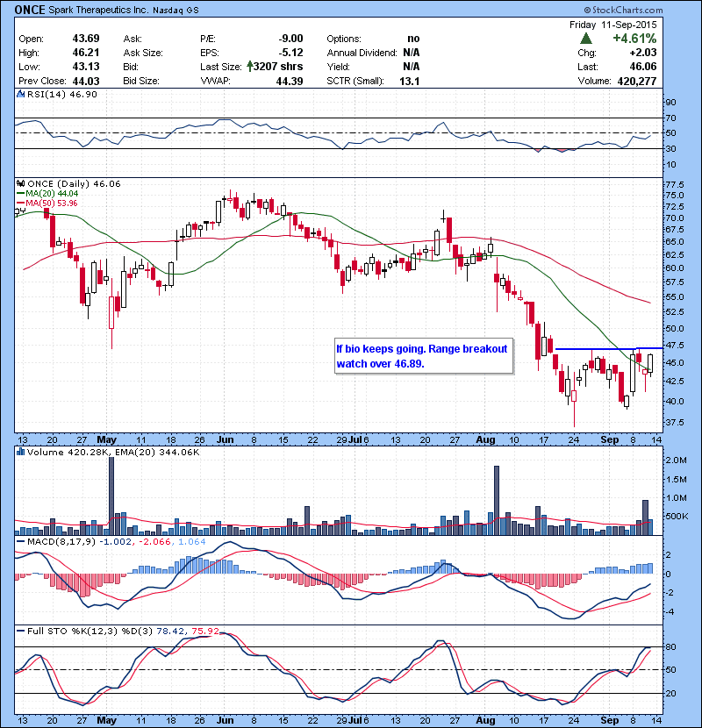Click the Friday 11-Sep-2015 date
Image resolution: width=702 pixels, height=728 pixels.
coord(613,25)
